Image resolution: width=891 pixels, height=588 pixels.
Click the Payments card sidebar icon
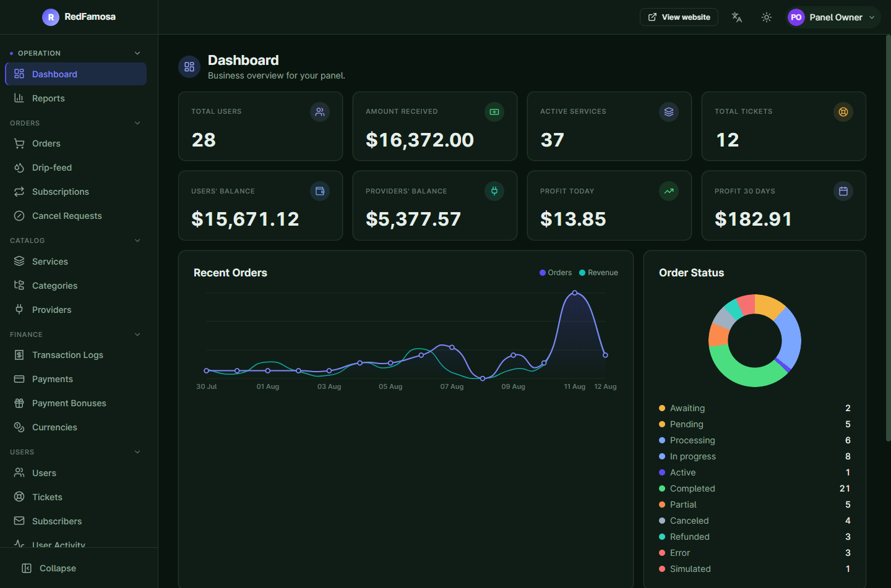pyautogui.click(x=19, y=379)
